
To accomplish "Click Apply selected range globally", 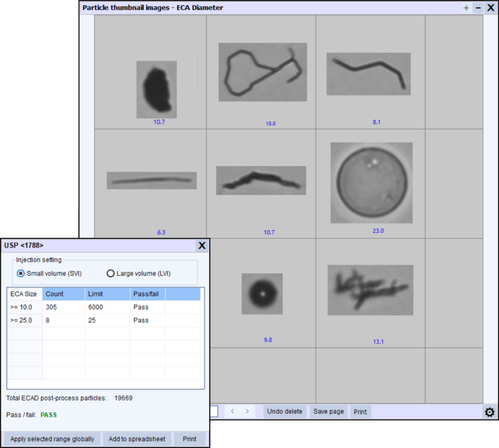I will pyautogui.click(x=53, y=439).
